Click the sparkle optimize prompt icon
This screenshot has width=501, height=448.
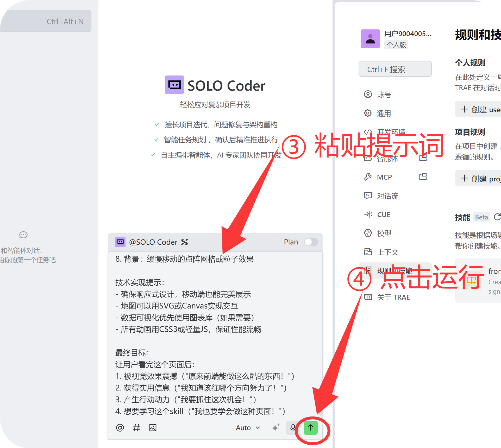tap(275, 427)
